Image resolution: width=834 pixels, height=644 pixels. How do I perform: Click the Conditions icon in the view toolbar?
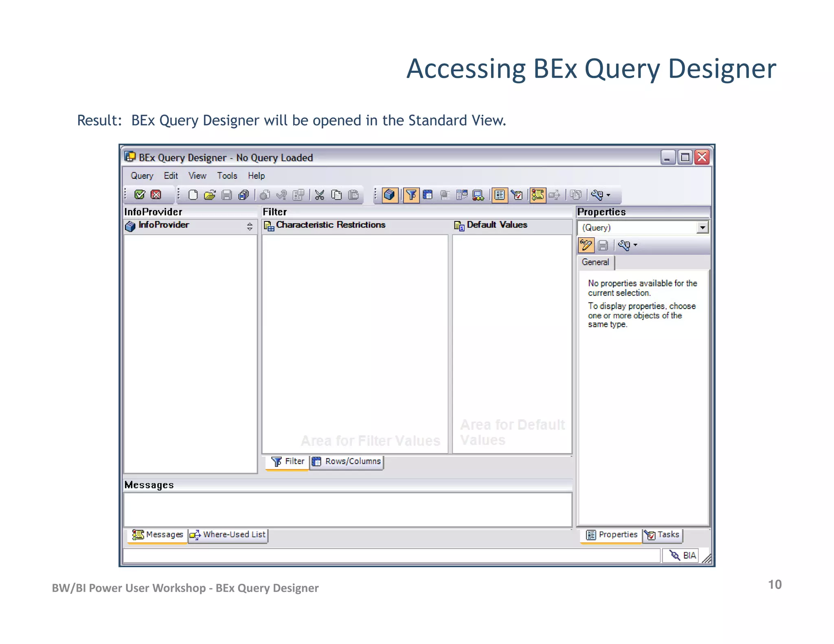[461, 195]
